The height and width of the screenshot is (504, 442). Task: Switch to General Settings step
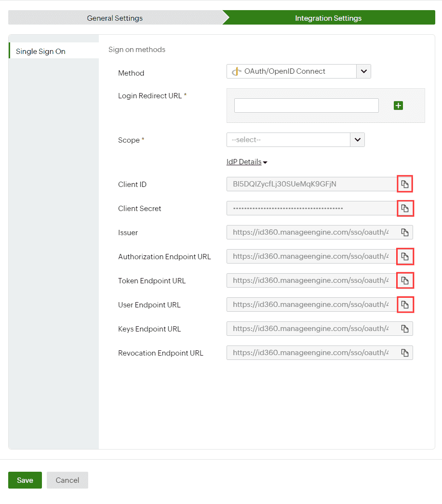pos(115,18)
